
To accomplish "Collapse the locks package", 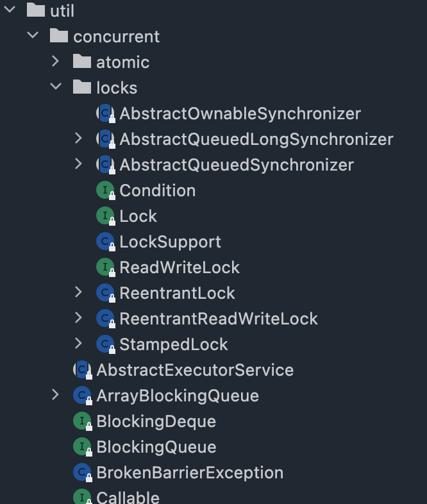I will [56, 87].
